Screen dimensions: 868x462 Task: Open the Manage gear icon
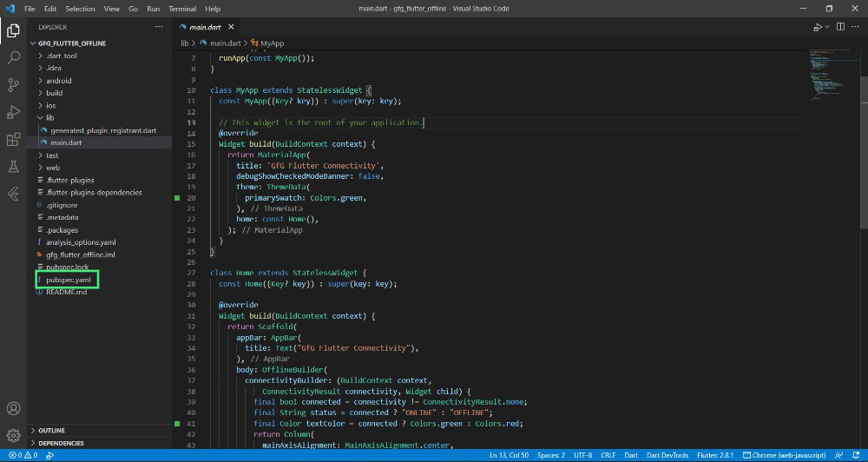(13, 435)
